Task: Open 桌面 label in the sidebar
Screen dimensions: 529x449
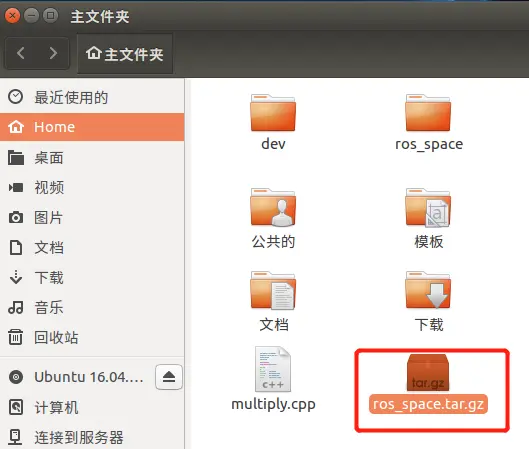Action: pos(49,158)
